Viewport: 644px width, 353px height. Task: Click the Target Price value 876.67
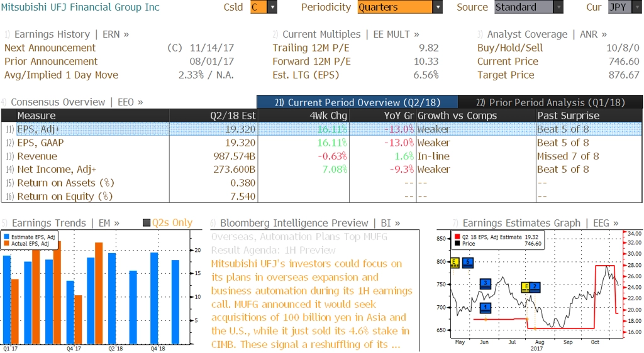click(x=624, y=75)
